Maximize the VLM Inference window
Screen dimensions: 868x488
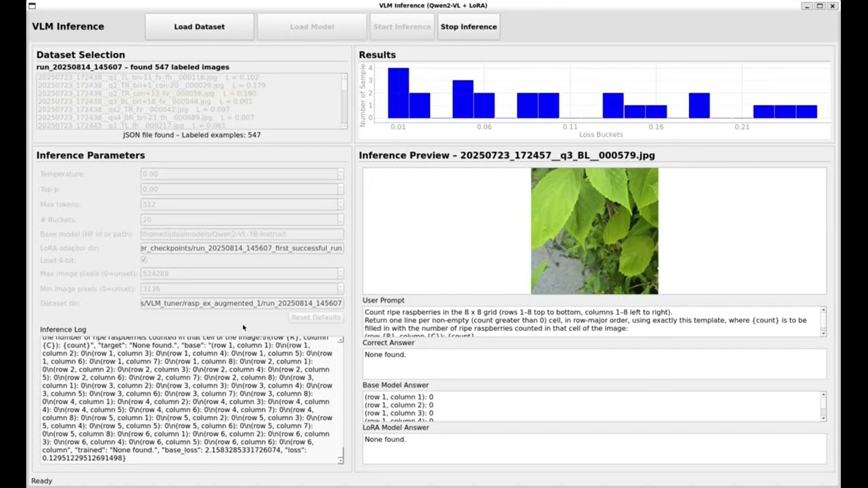pos(819,6)
